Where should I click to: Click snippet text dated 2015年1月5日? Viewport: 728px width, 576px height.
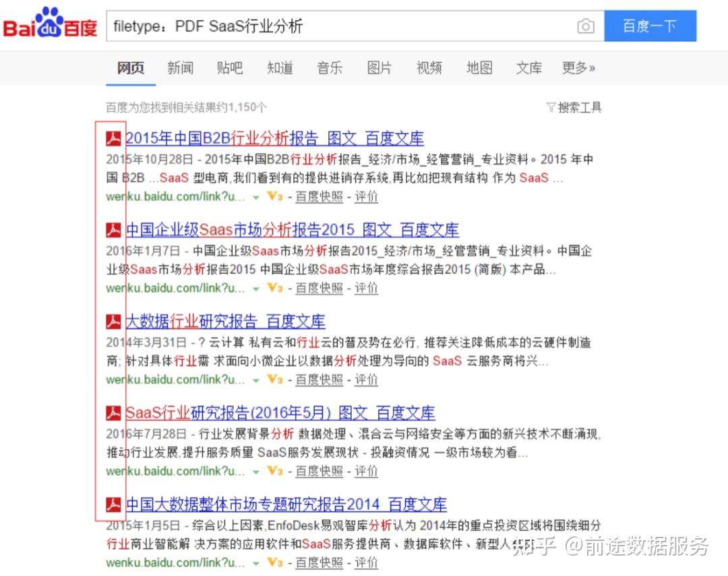[x=354, y=535]
